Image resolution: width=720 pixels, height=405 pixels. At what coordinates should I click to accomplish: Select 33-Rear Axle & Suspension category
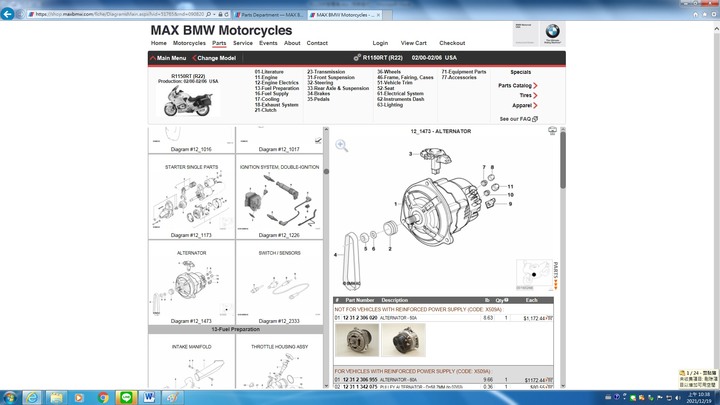[338, 88]
